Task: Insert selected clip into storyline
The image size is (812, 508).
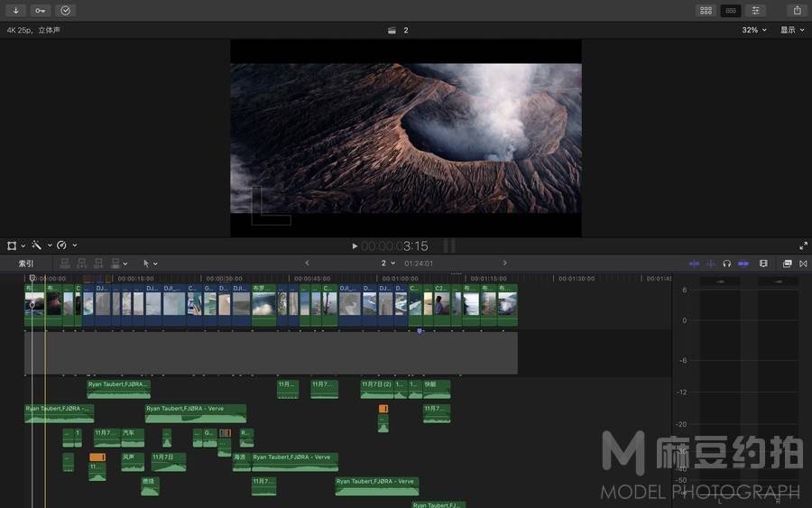Action: coord(82,263)
